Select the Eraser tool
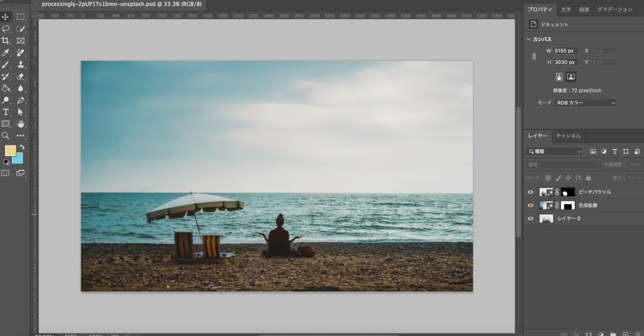 tap(21, 76)
